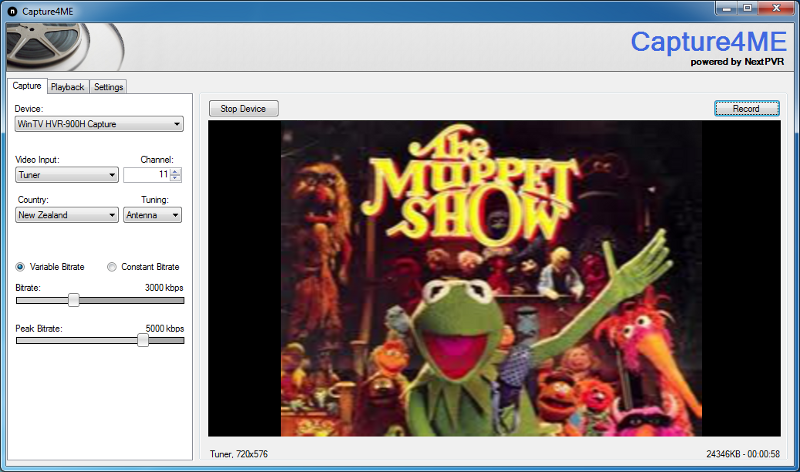800x472 pixels.
Task: Click the Bitrate slider handle
Action: coord(73,300)
